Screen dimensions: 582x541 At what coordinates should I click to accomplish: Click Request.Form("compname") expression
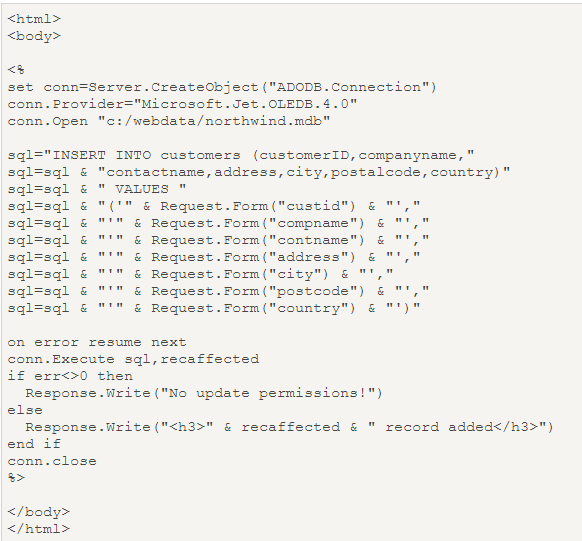(258, 223)
